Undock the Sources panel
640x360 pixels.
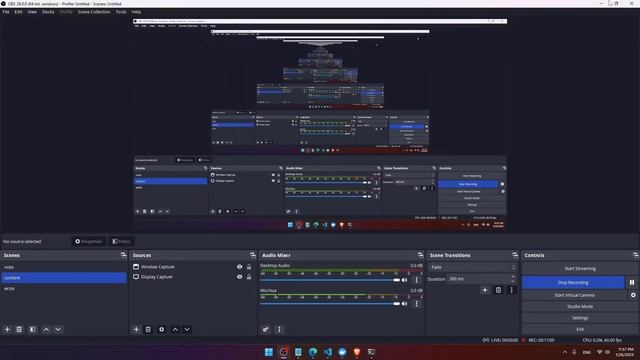click(253, 255)
